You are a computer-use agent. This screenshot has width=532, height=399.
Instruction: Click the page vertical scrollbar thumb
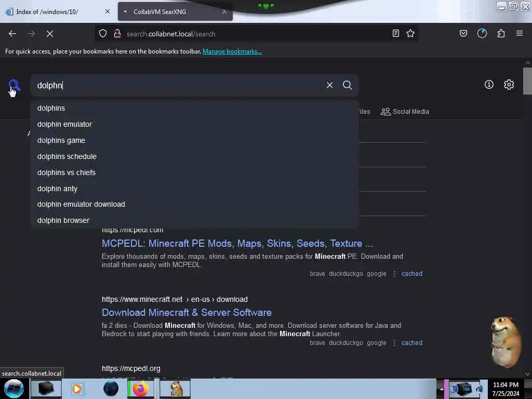point(527,81)
